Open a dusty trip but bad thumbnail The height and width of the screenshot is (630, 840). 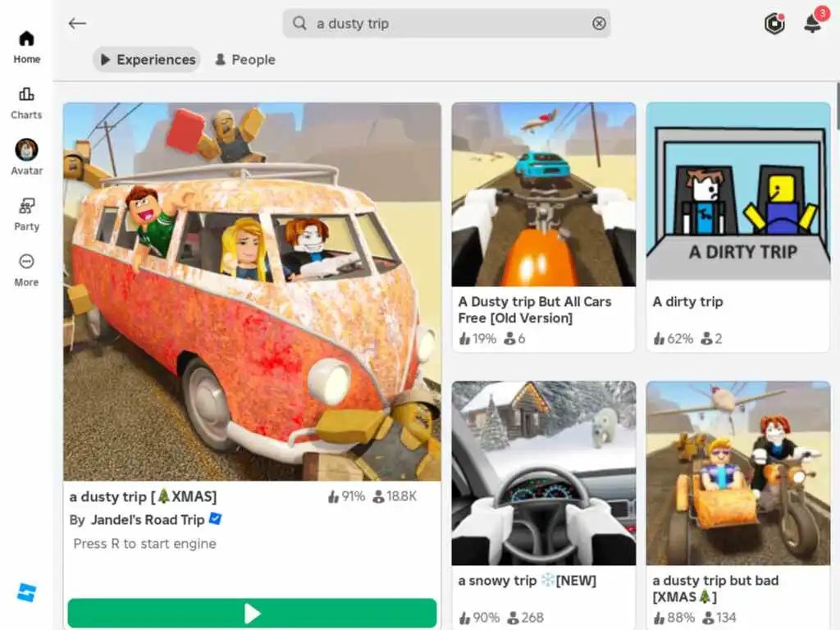pyautogui.click(x=737, y=473)
